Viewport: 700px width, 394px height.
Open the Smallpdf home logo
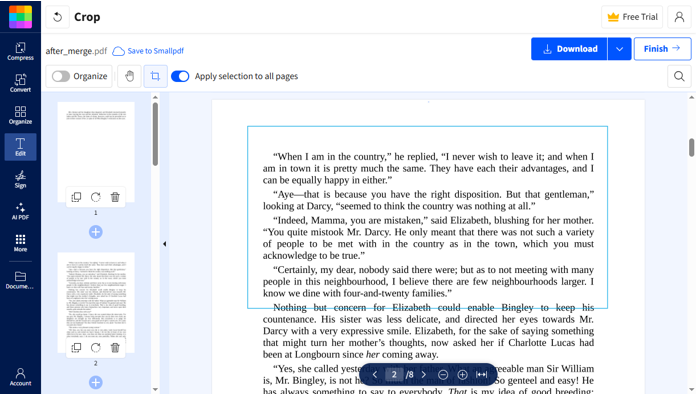click(21, 17)
